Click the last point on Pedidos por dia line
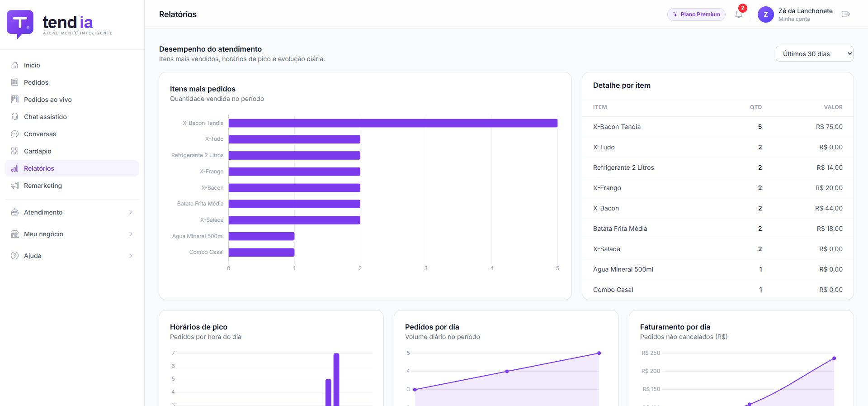Viewport: 868px width, 406px height. 599,353
